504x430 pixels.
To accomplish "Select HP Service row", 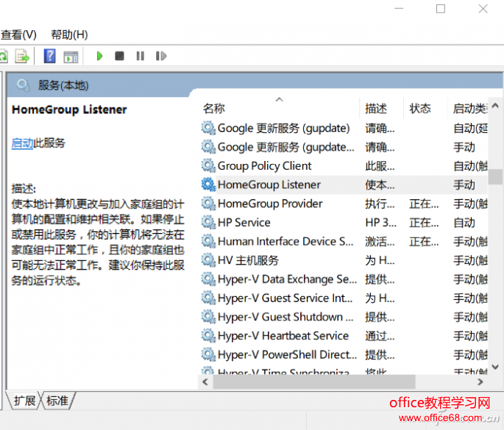I will [344, 223].
